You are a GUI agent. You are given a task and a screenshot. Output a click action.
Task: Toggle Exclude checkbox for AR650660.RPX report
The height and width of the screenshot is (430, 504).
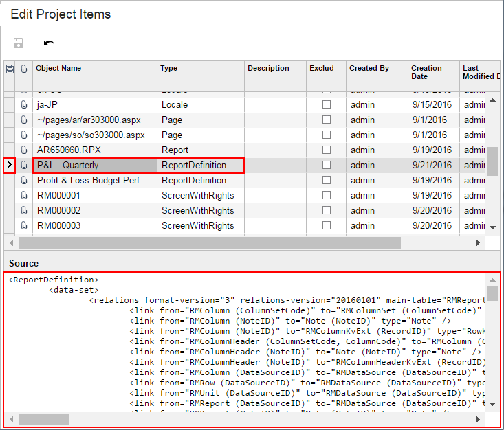point(327,150)
